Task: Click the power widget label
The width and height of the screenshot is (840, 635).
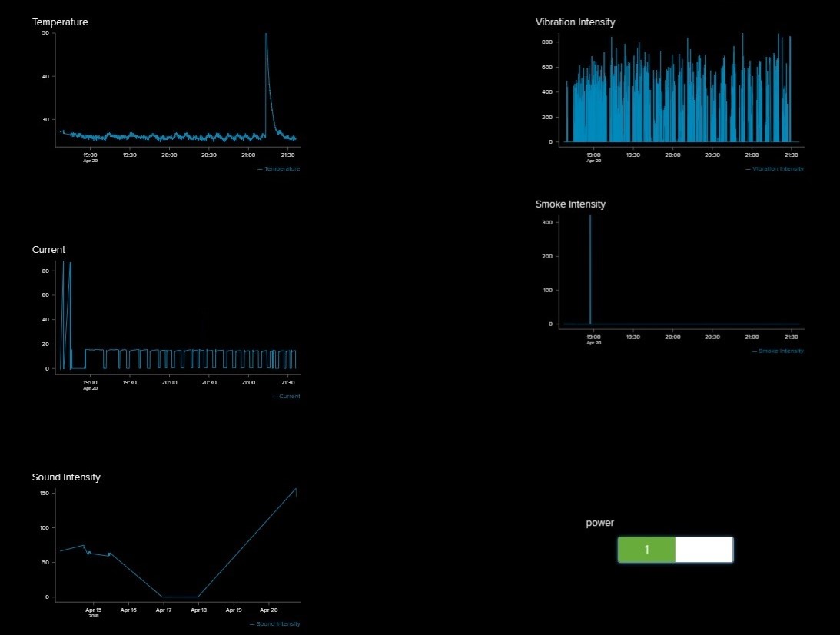Action: (600, 523)
